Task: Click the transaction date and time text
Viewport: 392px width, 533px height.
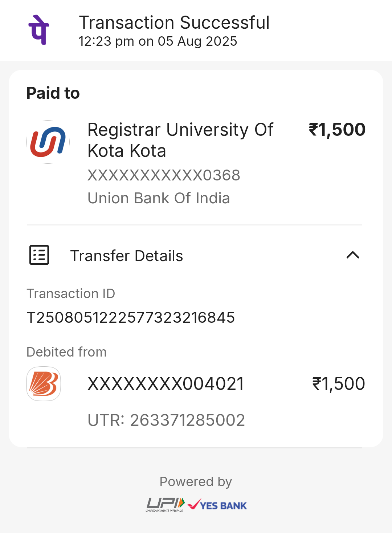Action: click(158, 41)
